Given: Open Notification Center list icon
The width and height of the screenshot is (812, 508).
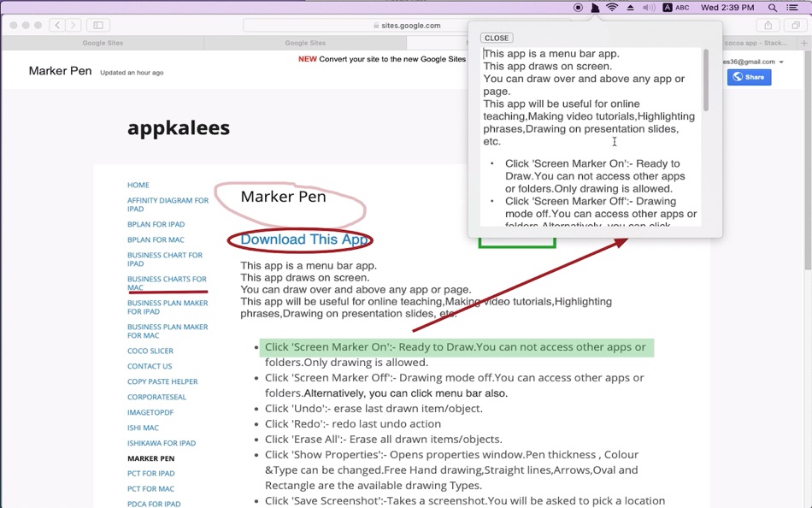Looking at the screenshot, I should pyautogui.click(x=791, y=8).
